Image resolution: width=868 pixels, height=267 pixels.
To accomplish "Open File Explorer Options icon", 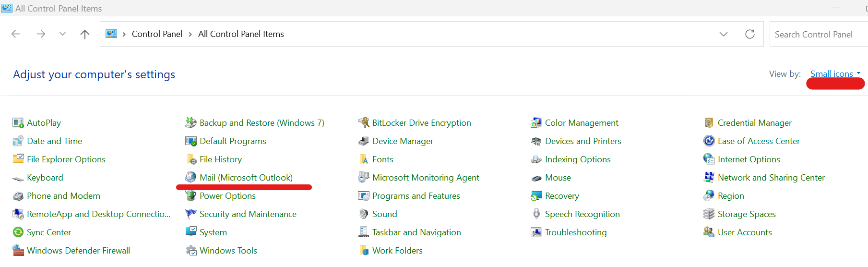I will 18,159.
